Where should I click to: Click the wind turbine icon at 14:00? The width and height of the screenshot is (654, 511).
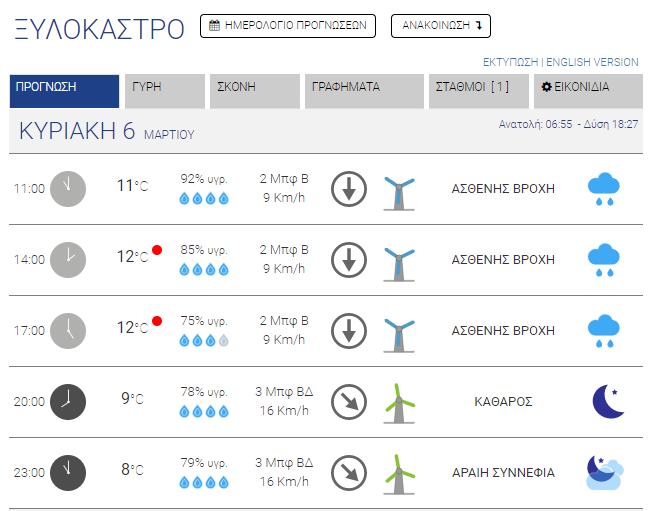(398, 261)
